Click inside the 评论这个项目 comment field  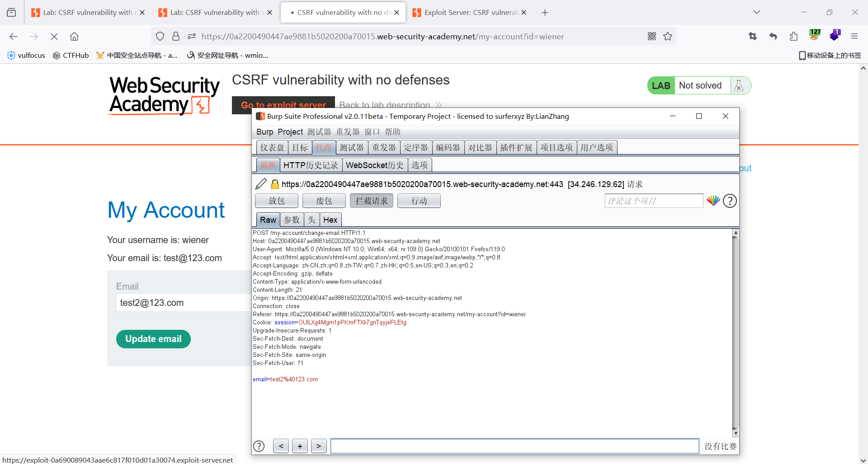click(653, 200)
